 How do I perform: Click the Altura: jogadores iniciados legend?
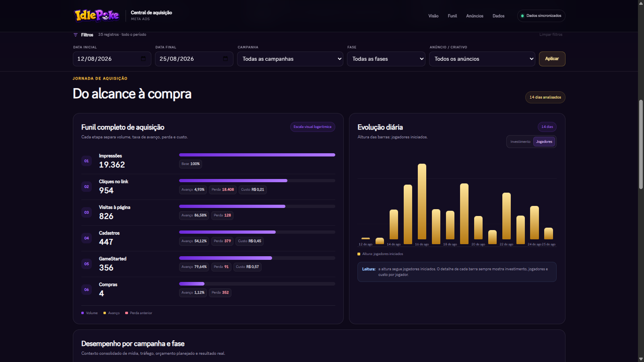pyautogui.click(x=380, y=254)
